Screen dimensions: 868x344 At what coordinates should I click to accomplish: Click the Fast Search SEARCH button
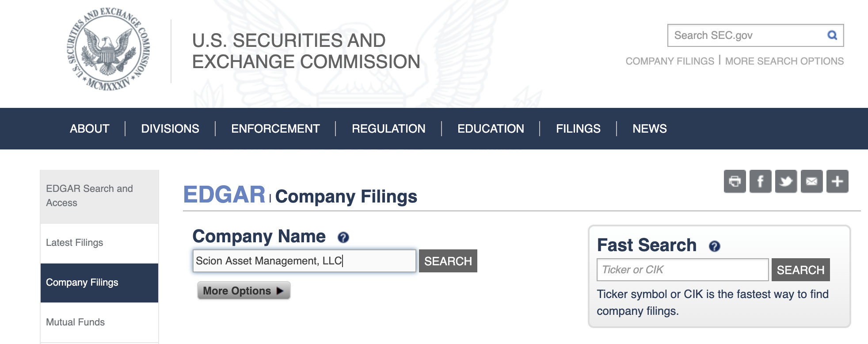click(801, 270)
